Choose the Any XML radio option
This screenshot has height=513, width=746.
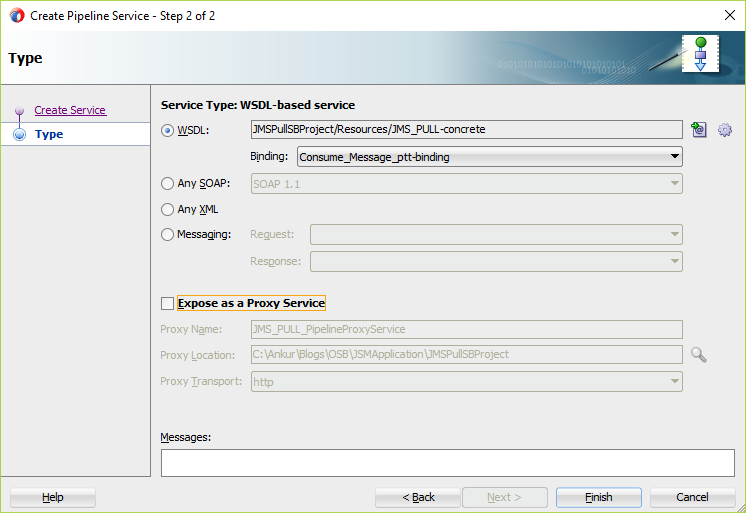pyautogui.click(x=167, y=209)
